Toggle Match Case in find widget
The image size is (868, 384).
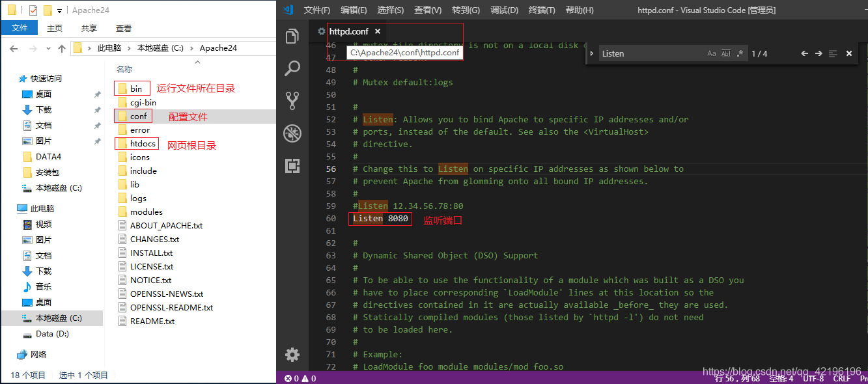point(712,53)
